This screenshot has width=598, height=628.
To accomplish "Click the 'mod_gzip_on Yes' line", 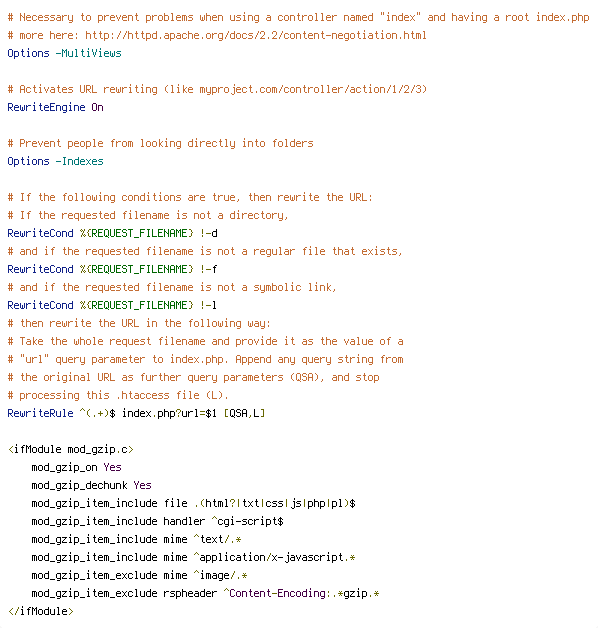I will click(x=77, y=467).
